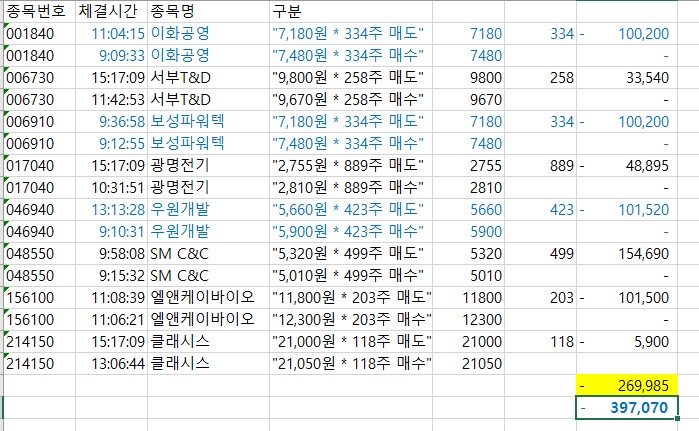Select cell "2,810원 * 889주 매수"
Image resolution: width=699 pixels, height=431 pixels.
(x=351, y=188)
